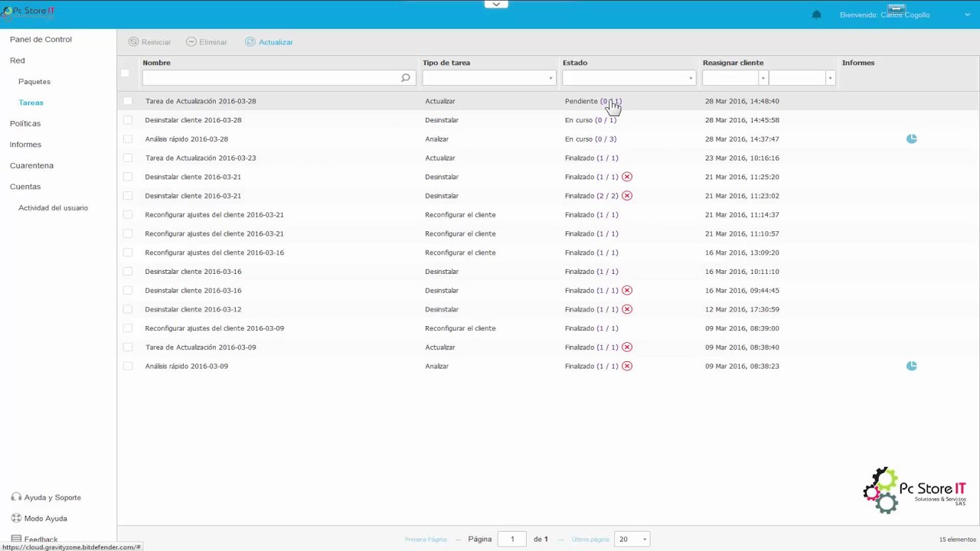Click the Feedback icon in sidebar
The width and height of the screenshot is (980, 551).
tap(16, 539)
